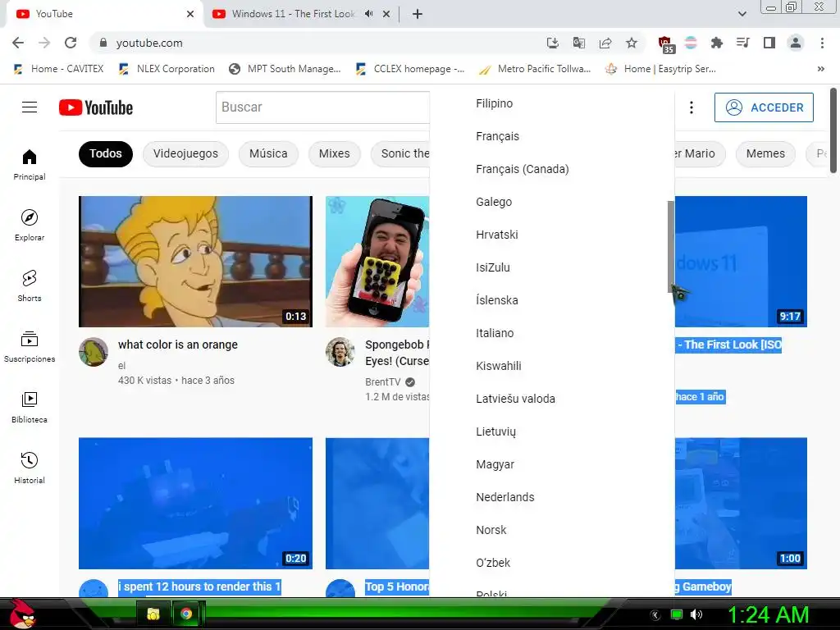Screen dimensions: 840x630
Task: Open uBlock shield extension showing 35
Action: coord(665,44)
